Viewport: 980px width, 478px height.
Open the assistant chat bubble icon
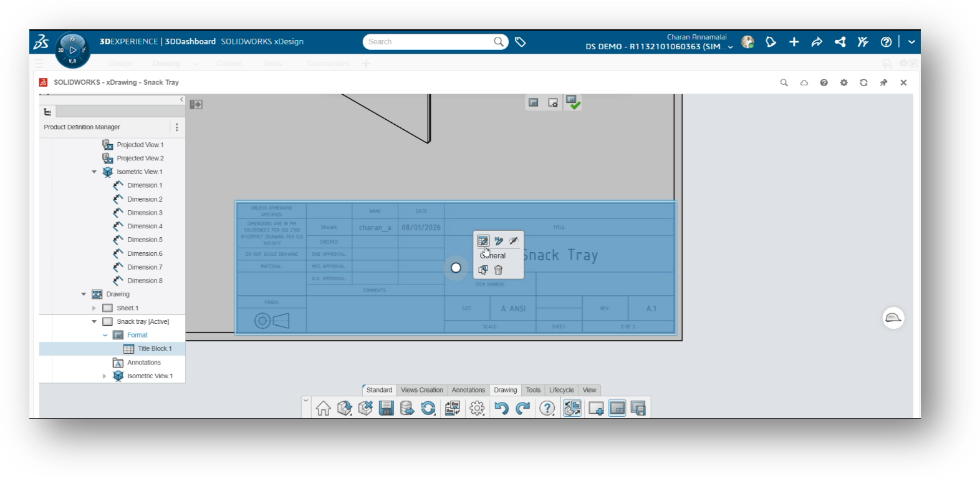point(893,318)
